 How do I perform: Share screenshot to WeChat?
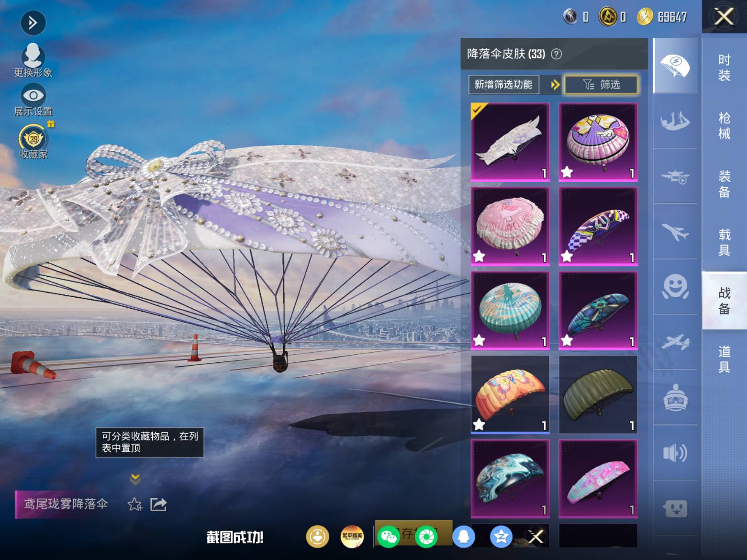pos(389,537)
